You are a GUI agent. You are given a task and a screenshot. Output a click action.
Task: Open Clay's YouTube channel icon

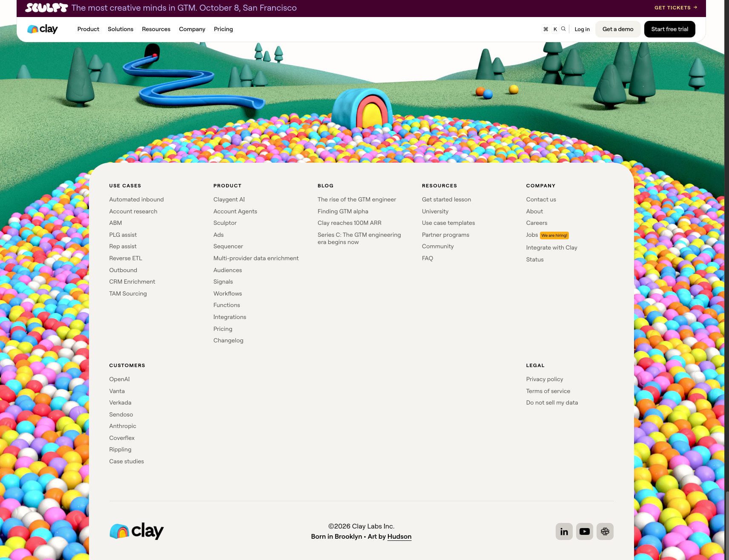(x=584, y=531)
